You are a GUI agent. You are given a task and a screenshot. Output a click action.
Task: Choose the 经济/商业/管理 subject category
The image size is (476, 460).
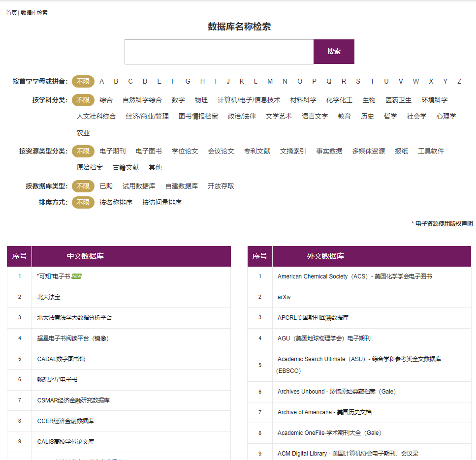[147, 116]
